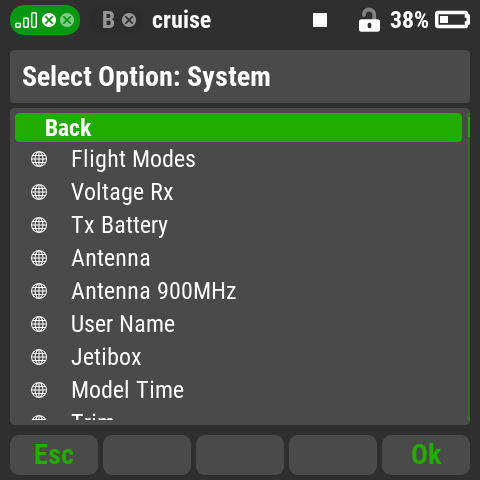Select the Model Time option
The image size is (480, 480).
(238, 390)
